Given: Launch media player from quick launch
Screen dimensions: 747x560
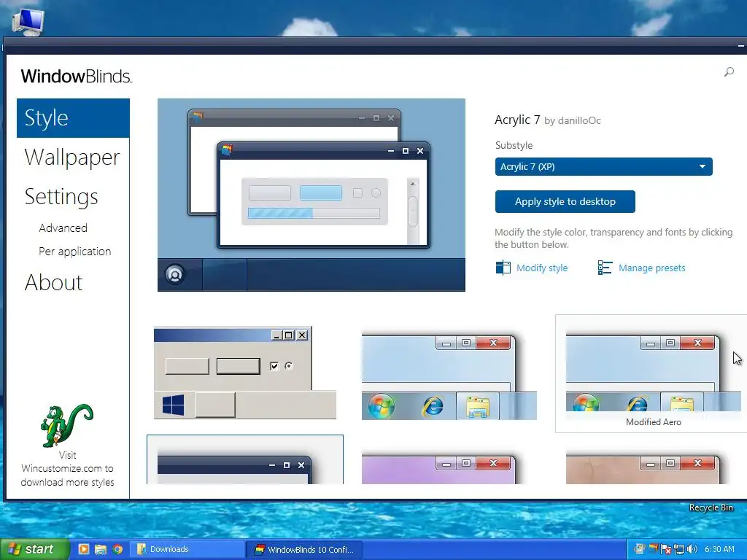Looking at the screenshot, I should (x=83, y=549).
